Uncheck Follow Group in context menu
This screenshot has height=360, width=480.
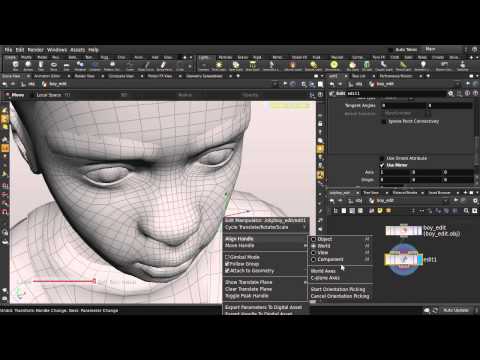coord(242,264)
